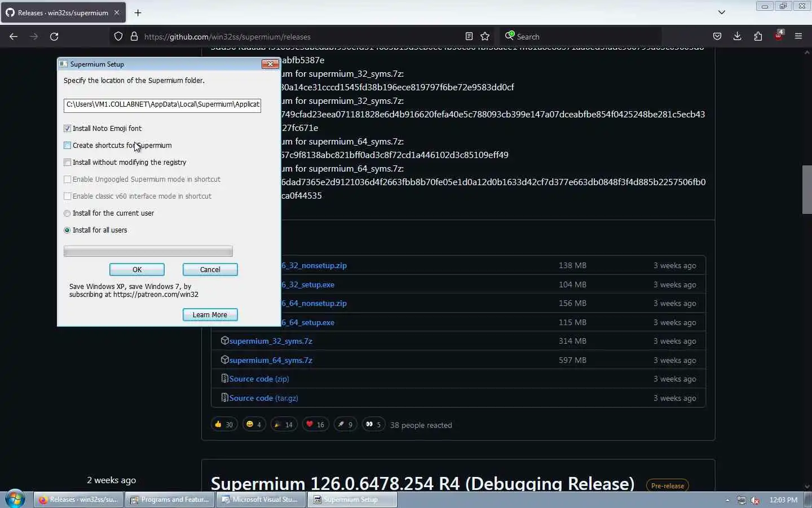Image resolution: width=812 pixels, height=508 pixels.
Task: Click the file icon beside Source code (zip)
Action: 224,379
